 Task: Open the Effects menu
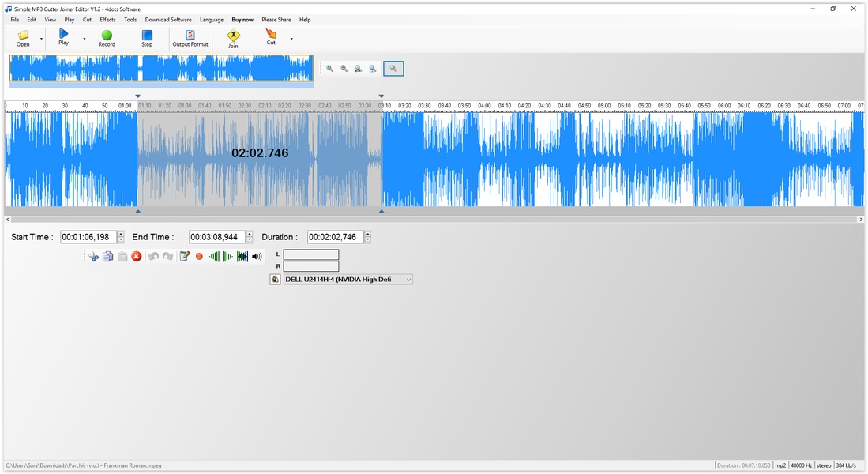click(x=107, y=20)
